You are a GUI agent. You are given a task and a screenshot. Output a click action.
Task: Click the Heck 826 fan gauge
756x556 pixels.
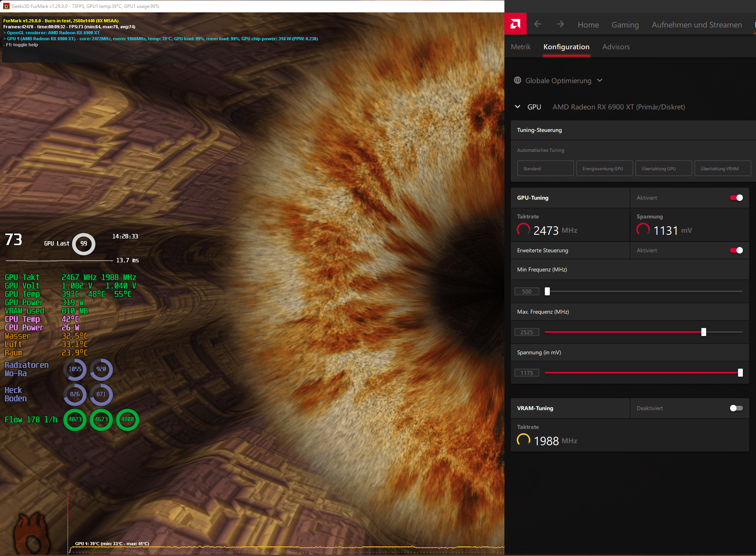point(75,395)
